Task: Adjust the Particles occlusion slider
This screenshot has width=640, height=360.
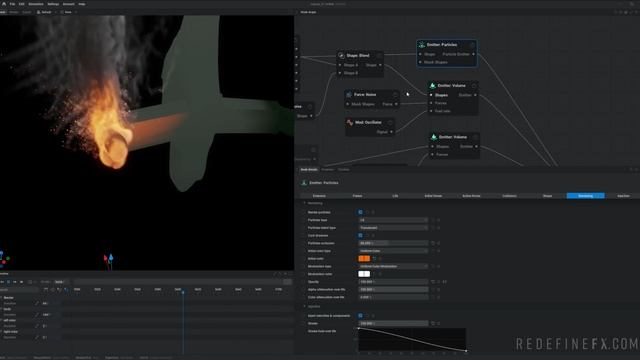Action: click(x=393, y=243)
